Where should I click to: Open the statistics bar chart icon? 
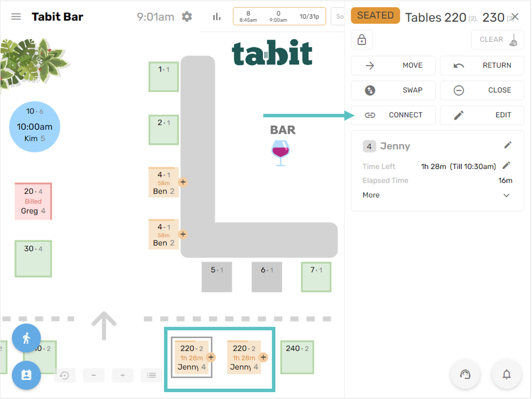point(217,17)
